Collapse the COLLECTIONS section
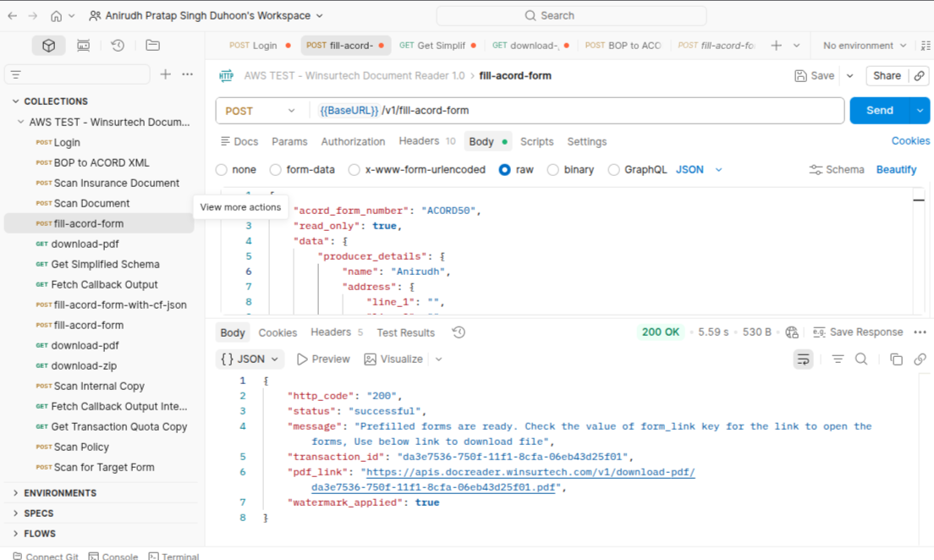934x560 pixels. click(x=16, y=102)
